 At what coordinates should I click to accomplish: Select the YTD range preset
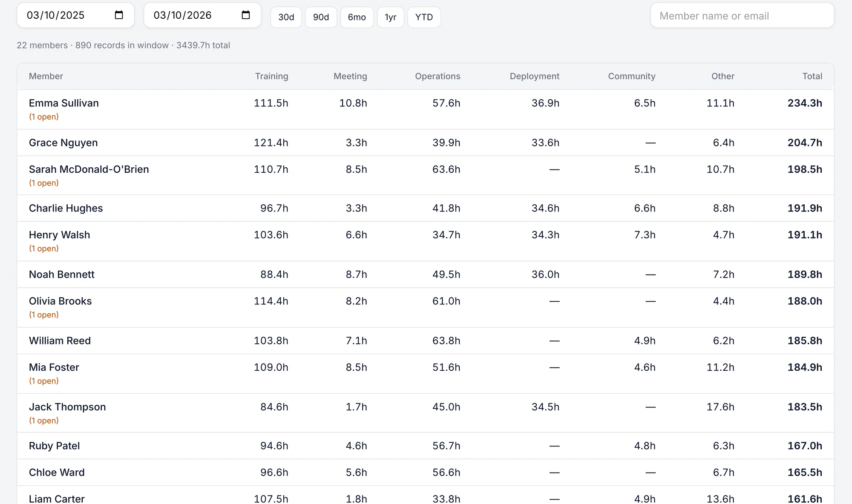[424, 17]
